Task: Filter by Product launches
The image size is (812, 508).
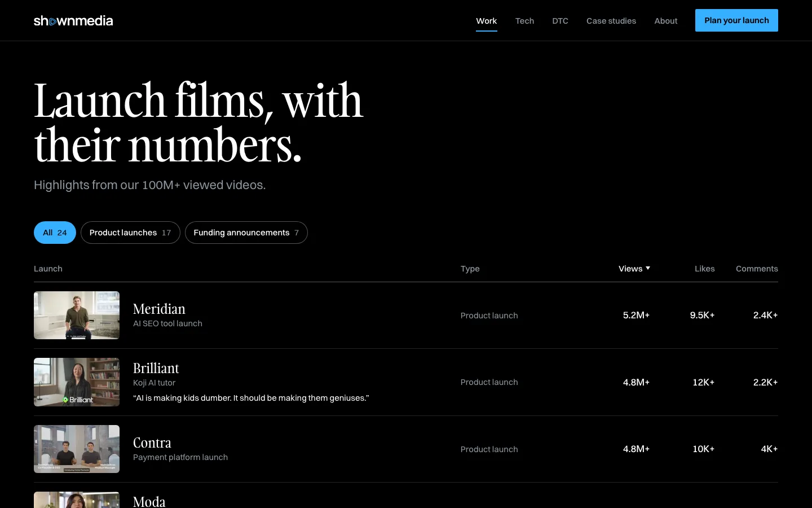Action: [130, 233]
